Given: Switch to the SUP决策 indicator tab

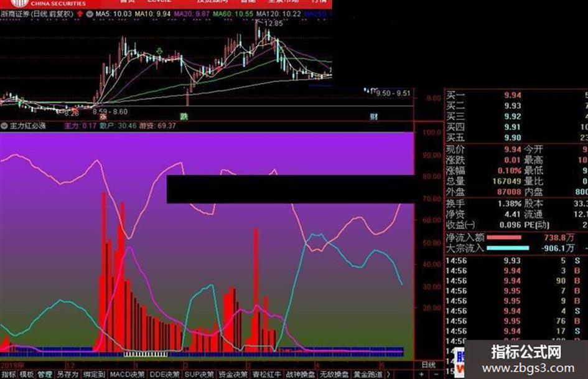Looking at the screenshot, I should (199, 374).
